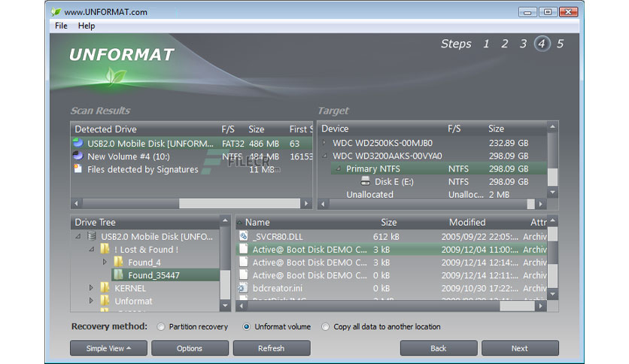Click the Files detected by Signatures icon
The width and height of the screenshot is (629, 364).
[77, 168]
